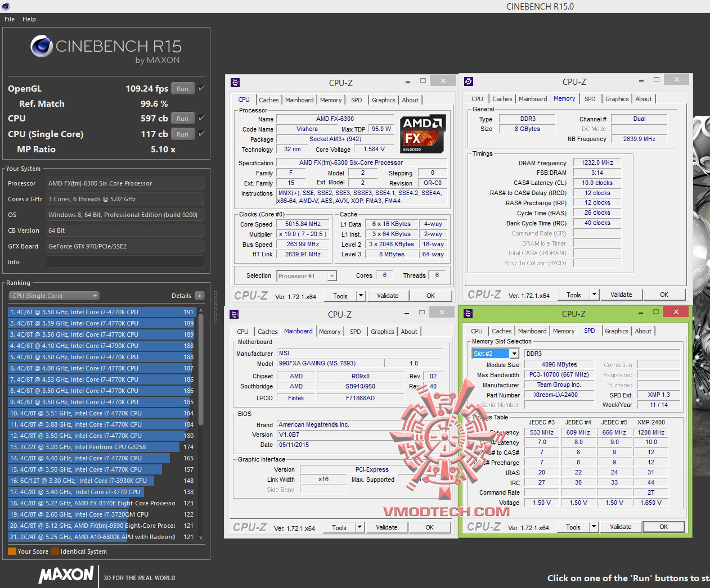Click the ranking scrollbar down arrow
The height and width of the screenshot is (588, 710).
201,538
